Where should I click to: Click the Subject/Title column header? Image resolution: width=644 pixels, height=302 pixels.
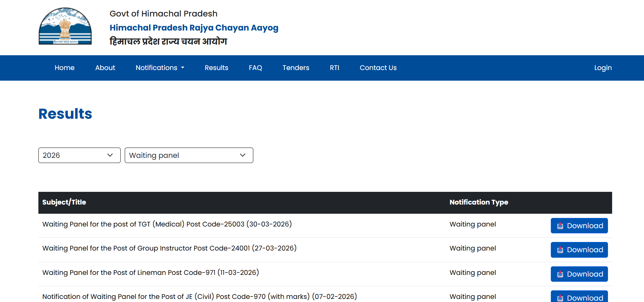pyautogui.click(x=64, y=202)
